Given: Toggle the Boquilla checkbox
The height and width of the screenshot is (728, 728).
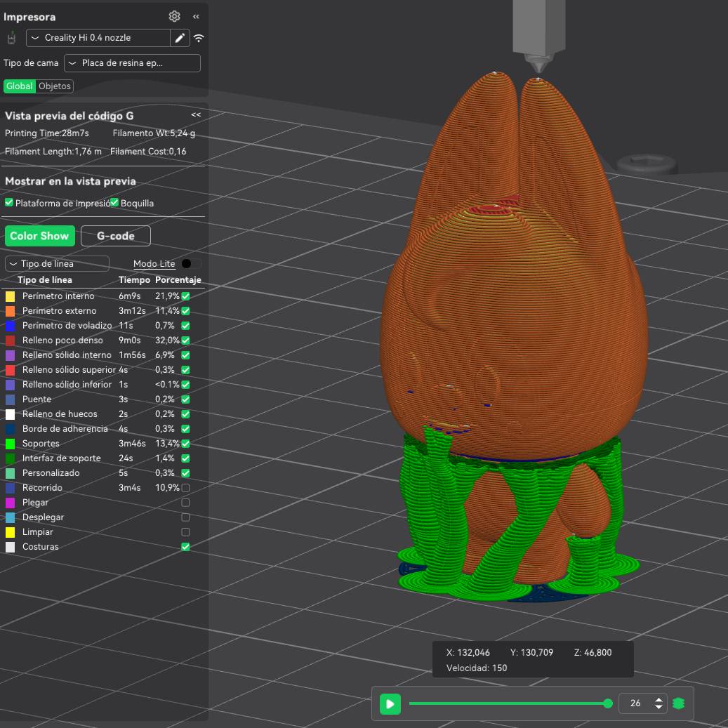Looking at the screenshot, I should 114,203.
